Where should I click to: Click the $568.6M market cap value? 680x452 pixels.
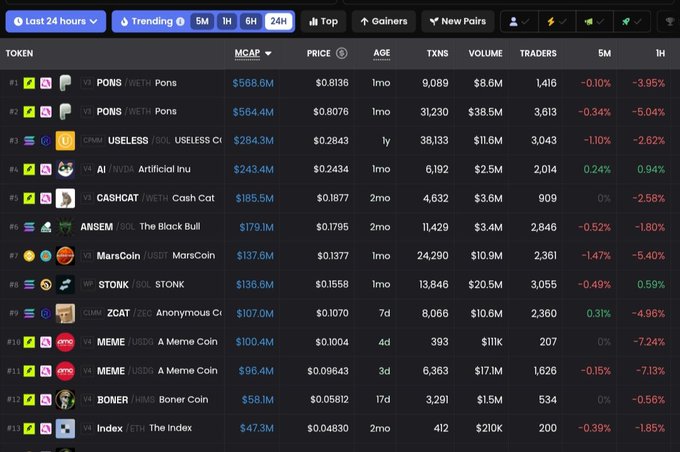point(253,83)
